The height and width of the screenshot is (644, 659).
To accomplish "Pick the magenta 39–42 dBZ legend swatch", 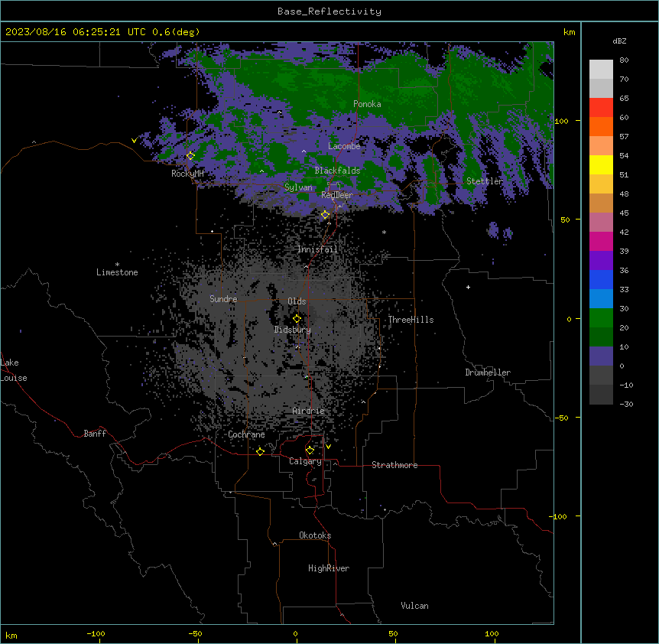I will click(601, 241).
